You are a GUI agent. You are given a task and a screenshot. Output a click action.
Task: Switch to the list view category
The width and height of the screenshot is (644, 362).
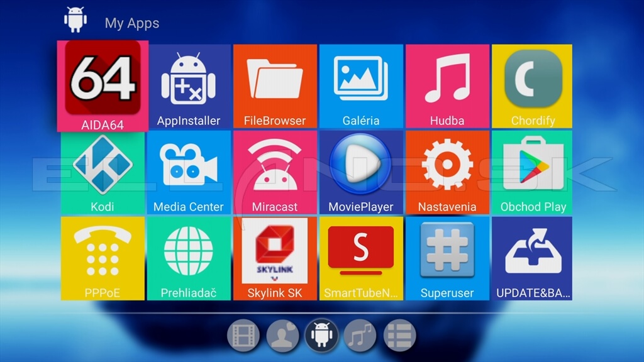[399, 336]
